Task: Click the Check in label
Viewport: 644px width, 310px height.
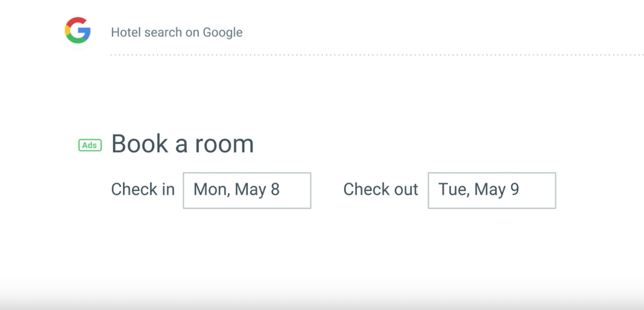Action: click(x=142, y=189)
